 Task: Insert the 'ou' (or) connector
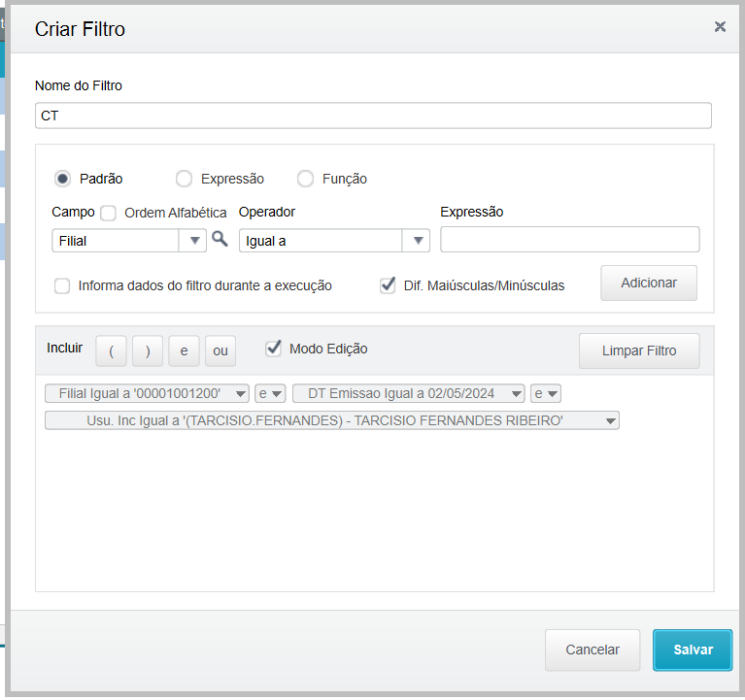click(220, 350)
